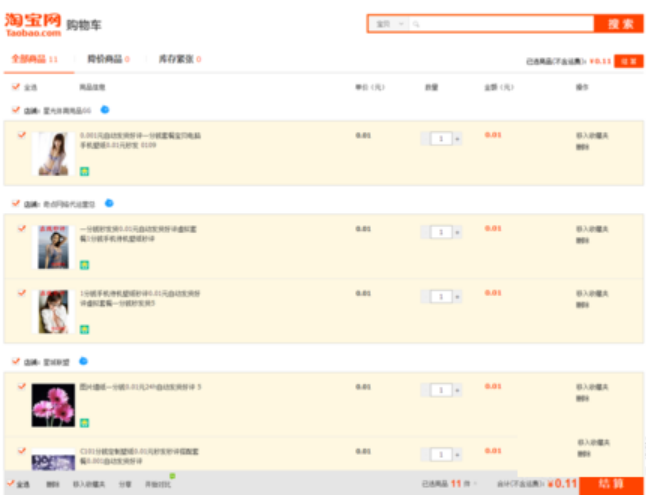This screenshot has width=646, height=496.
Task: Click 删除 in the bottom bar
Action: point(52,484)
